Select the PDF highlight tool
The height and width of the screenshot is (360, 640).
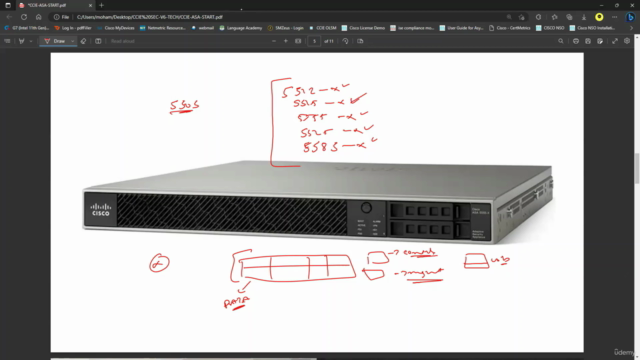[x=22, y=41]
